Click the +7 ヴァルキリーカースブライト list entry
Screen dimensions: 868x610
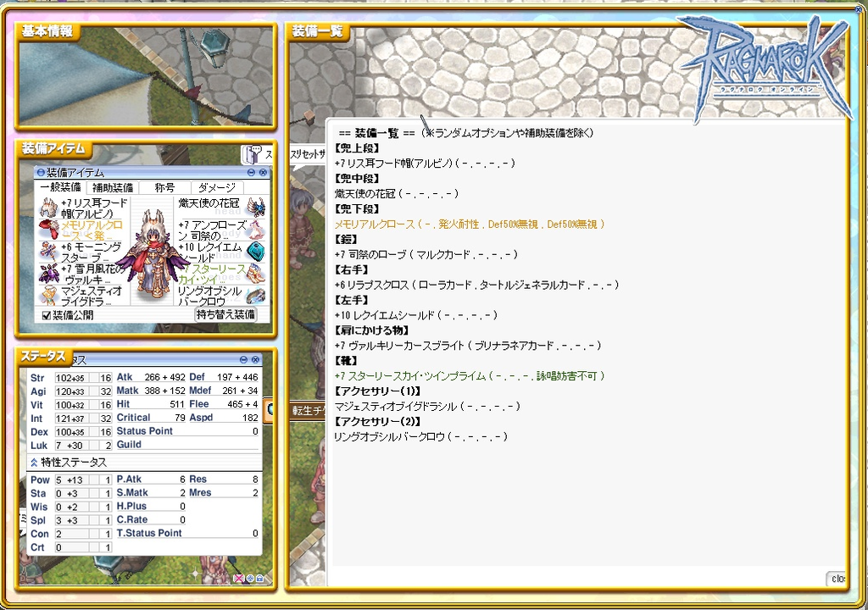tap(468, 346)
